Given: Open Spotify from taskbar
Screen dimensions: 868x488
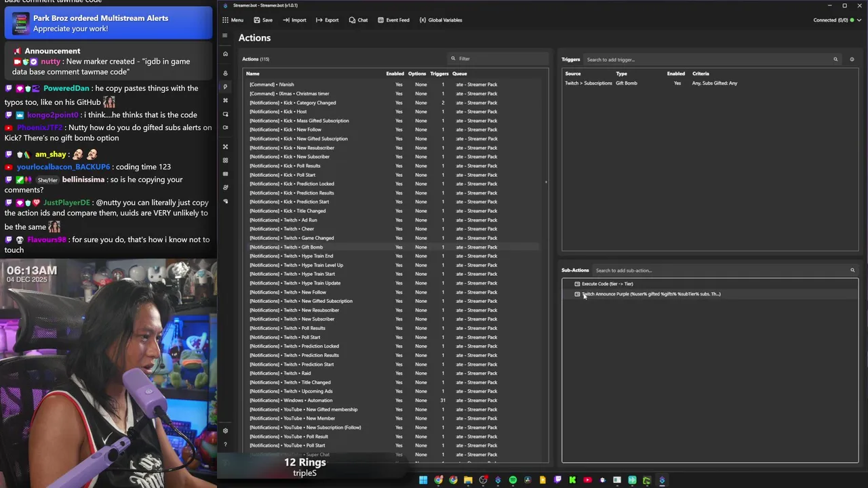Looking at the screenshot, I should point(513,480).
